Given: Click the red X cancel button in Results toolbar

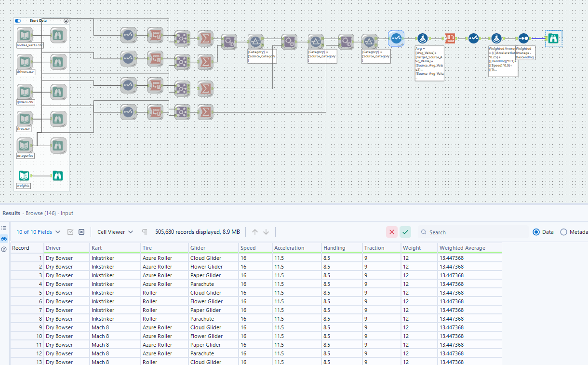Looking at the screenshot, I should click(x=392, y=232).
